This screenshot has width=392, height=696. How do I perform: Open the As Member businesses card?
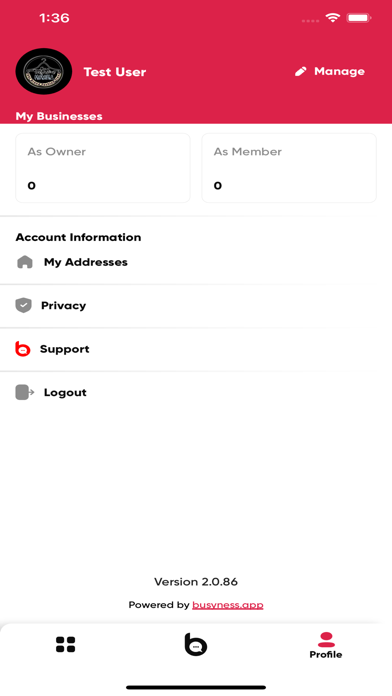289,168
